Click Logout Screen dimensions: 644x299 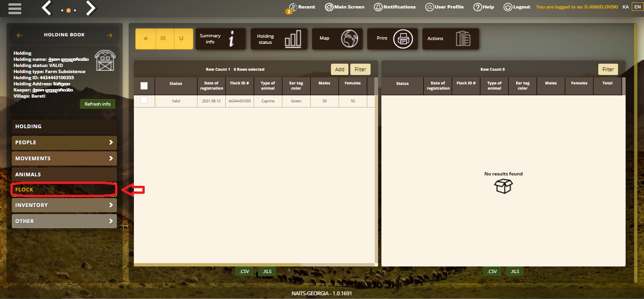point(517,7)
